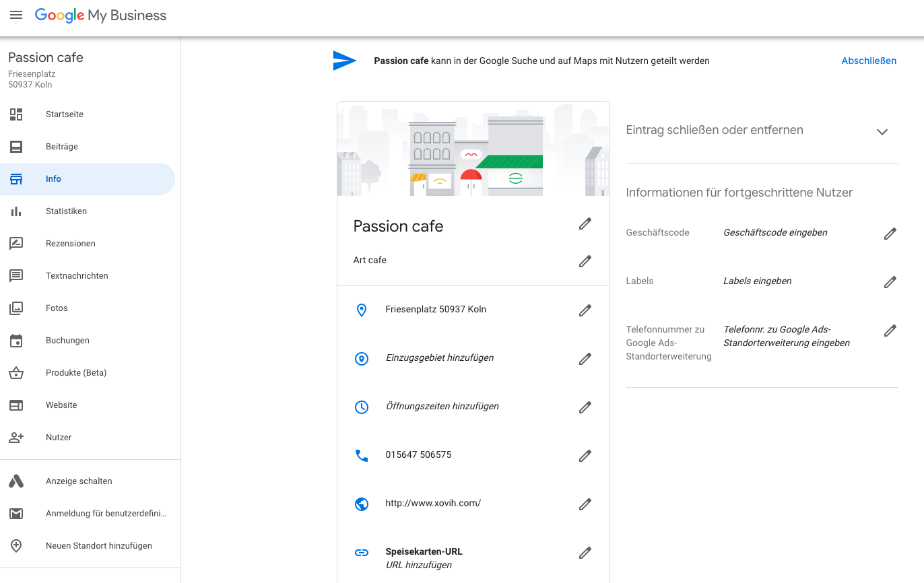Edit Öffnungszeiten opening hours pencil

pyautogui.click(x=585, y=407)
